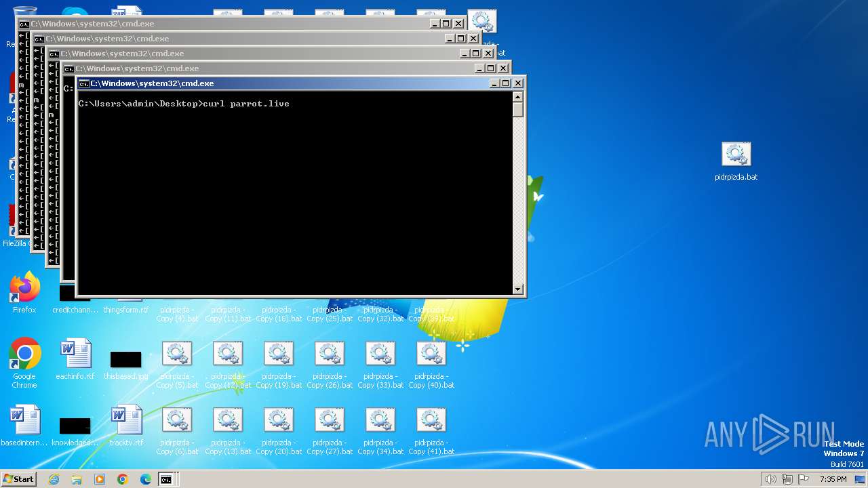Select the knowledged file thumbnail
The width and height of the screenshot is (868, 488).
tap(75, 431)
